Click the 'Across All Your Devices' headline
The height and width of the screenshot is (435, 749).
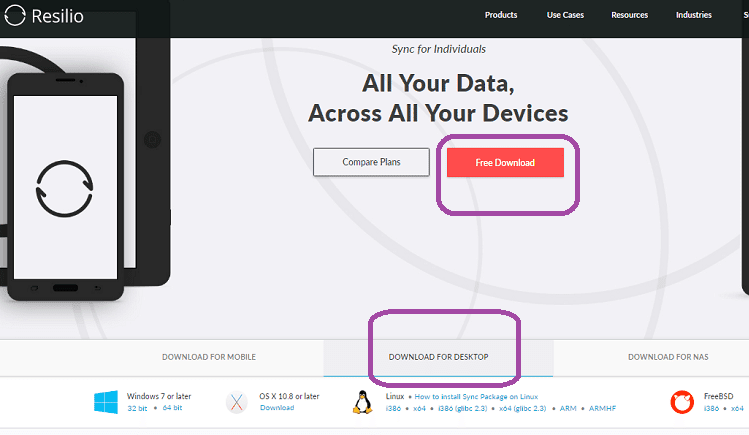438,114
